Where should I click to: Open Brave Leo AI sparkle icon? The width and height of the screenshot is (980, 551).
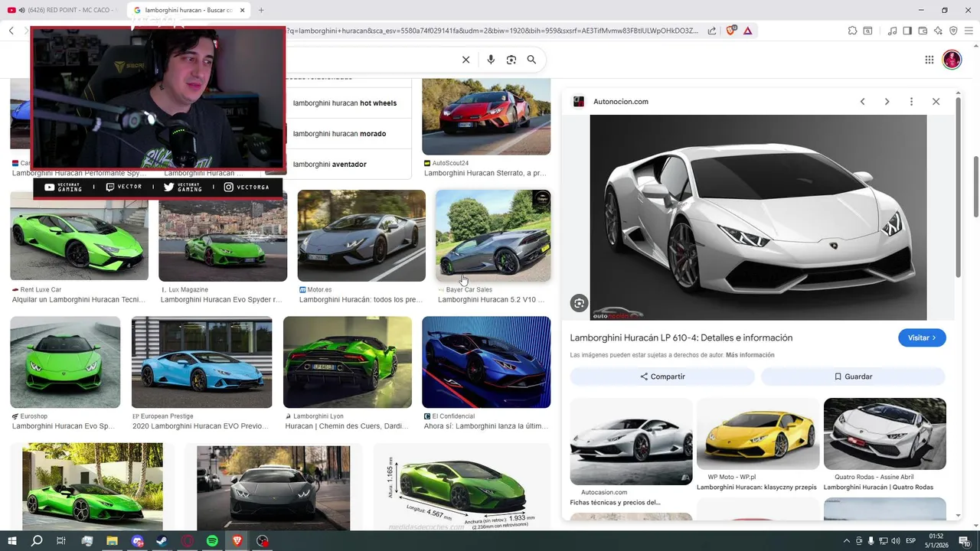pyautogui.click(x=938, y=31)
